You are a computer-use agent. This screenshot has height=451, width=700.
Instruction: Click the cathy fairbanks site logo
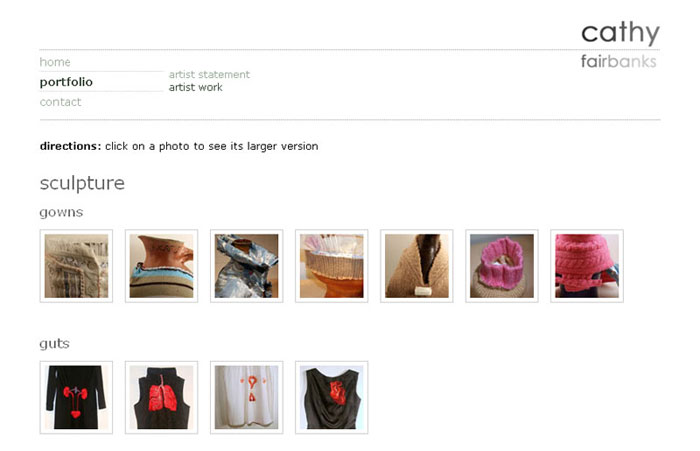pyautogui.click(x=620, y=45)
